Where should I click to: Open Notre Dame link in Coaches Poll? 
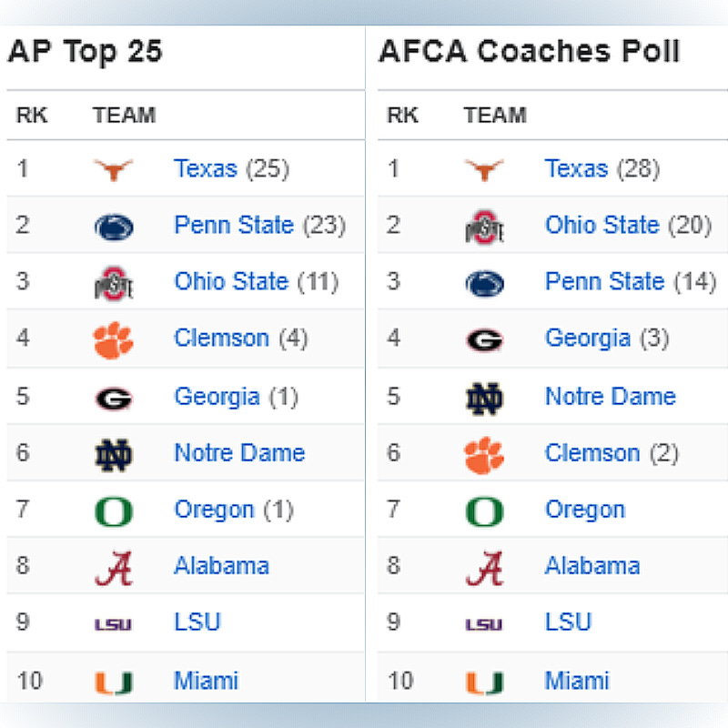pos(610,397)
